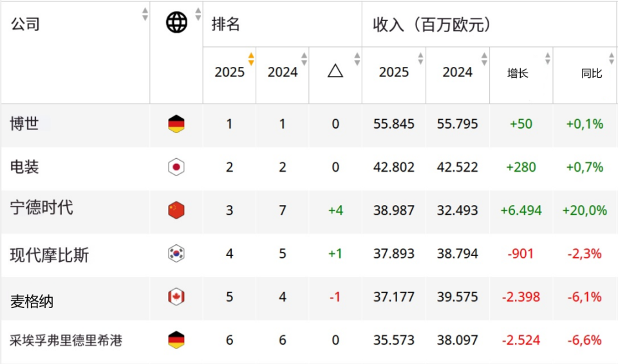
Task: Click the 收入（百万欧元） group header
Action: pyautogui.click(x=432, y=25)
